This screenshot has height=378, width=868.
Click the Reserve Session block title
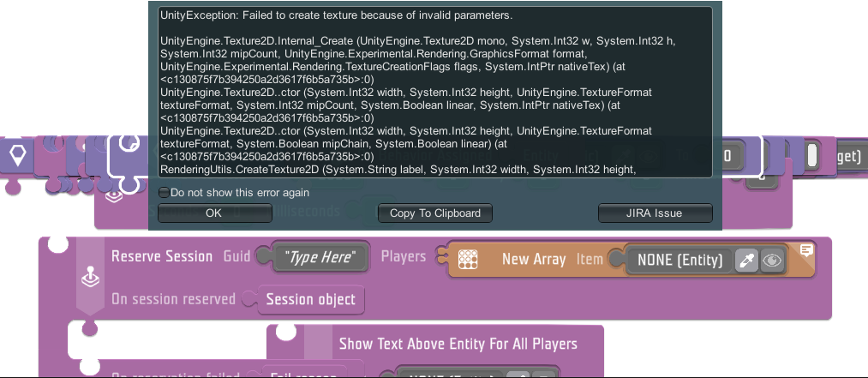(x=162, y=256)
